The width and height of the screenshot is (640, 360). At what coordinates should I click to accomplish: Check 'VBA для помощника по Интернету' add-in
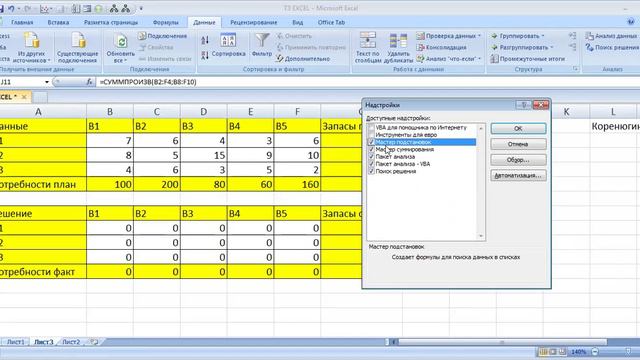(371, 128)
